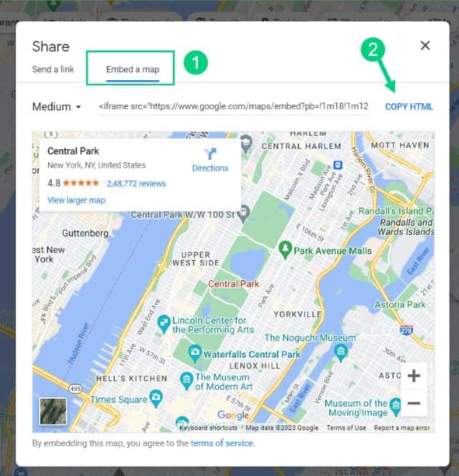Zoom out with the minus button
This screenshot has width=459, height=476.
click(x=414, y=403)
